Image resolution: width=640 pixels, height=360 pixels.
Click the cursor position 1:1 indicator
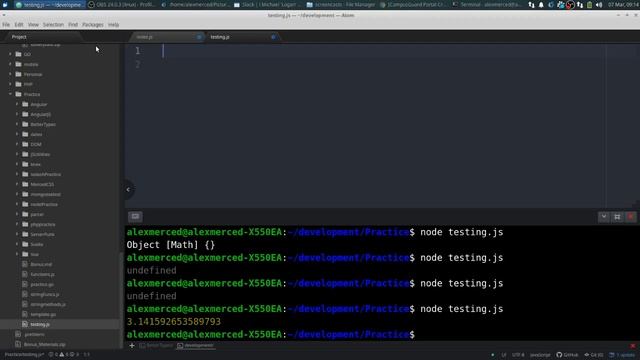point(87,355)
